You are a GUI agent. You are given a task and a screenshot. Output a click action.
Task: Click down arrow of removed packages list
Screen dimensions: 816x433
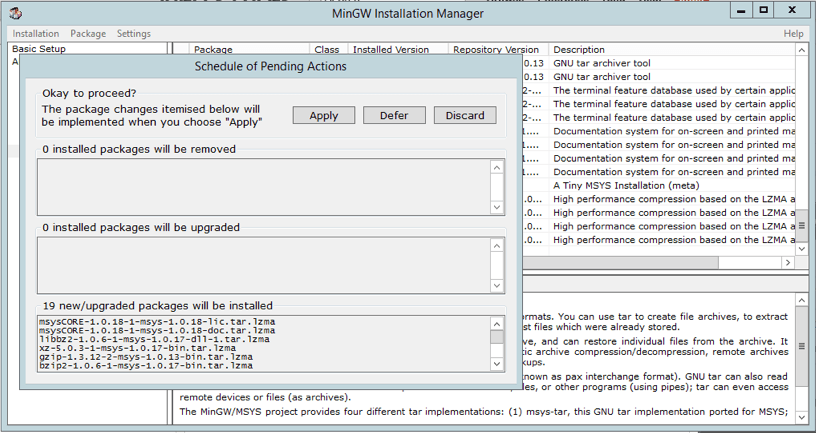(x=497, y=207)
